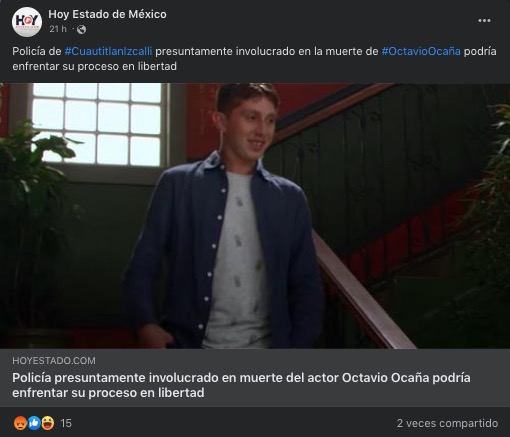This screenshot has width=510, height=437.
Task: Click the HOYESTADO.COM source label
Action: (54, 361)
